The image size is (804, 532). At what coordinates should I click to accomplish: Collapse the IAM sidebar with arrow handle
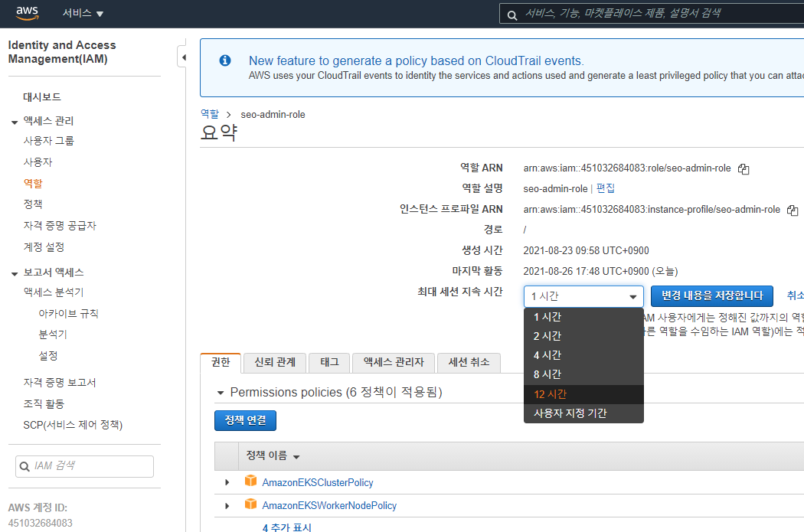[x=182, y=57]
